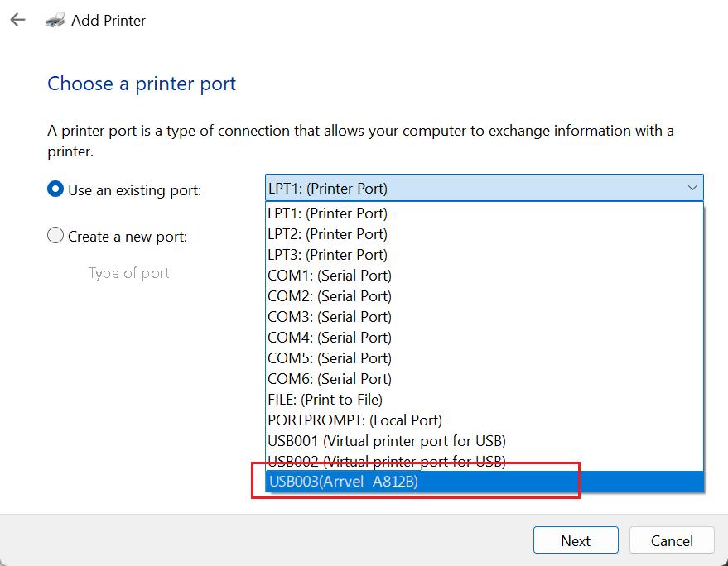Select the 'USB003(Arrvel A812B)' port
Image resolution: width=728 pixels, height=566 pixels.
(485, 482)
